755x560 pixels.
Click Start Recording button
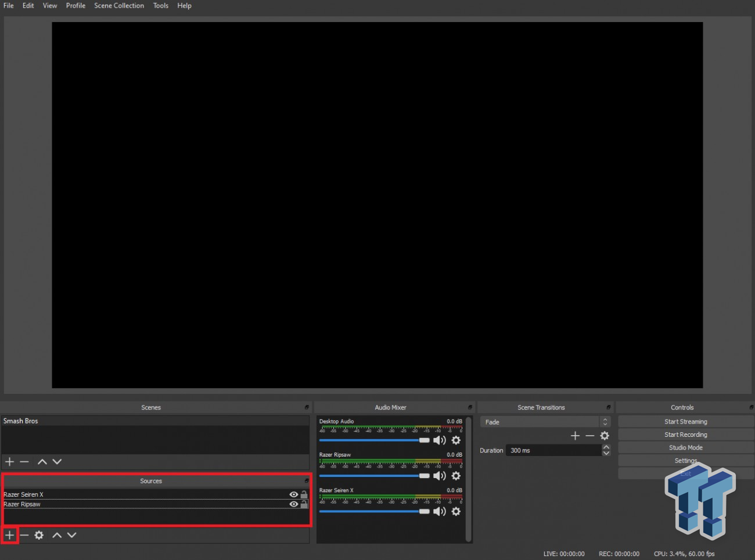(x=685, y=435)
